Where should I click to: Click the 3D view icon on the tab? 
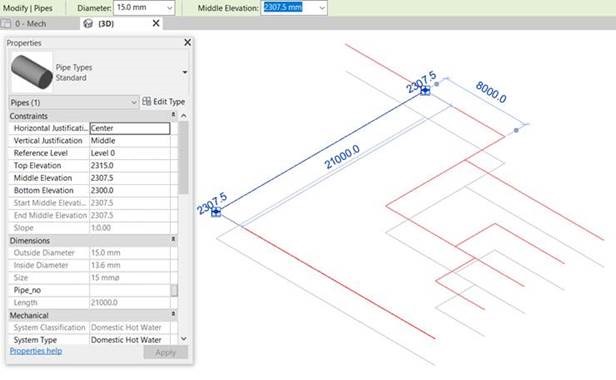(88, 24)
